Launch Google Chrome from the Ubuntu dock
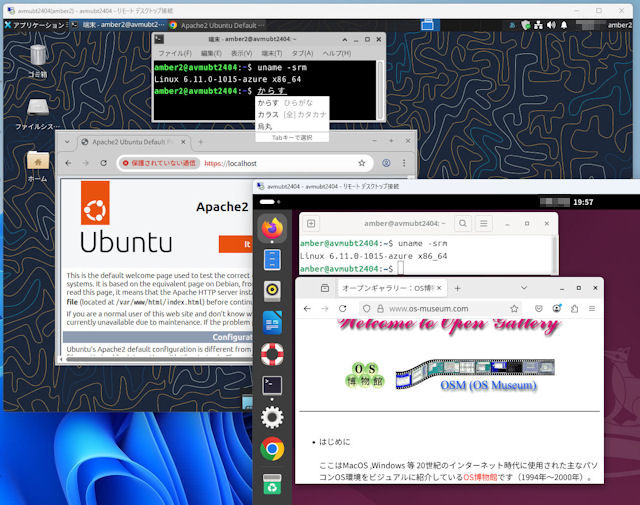 272,449
